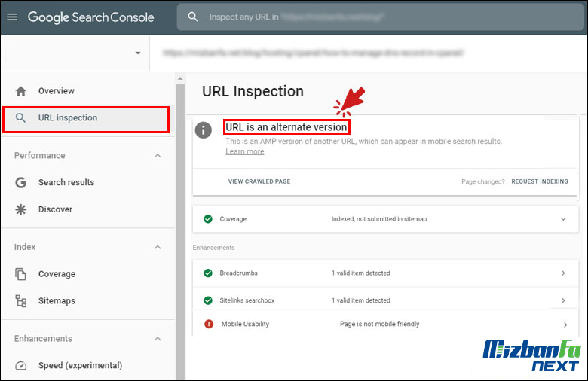This screenshot has height=381, width=588.
Task: Click the Sitemaps tree icon
Action: (20, 301)
